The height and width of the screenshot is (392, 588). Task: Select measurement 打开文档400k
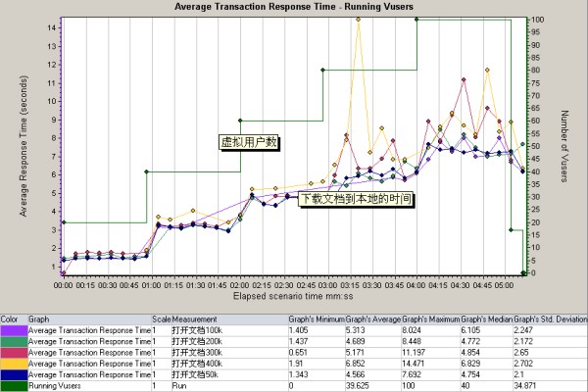[197, 364]
